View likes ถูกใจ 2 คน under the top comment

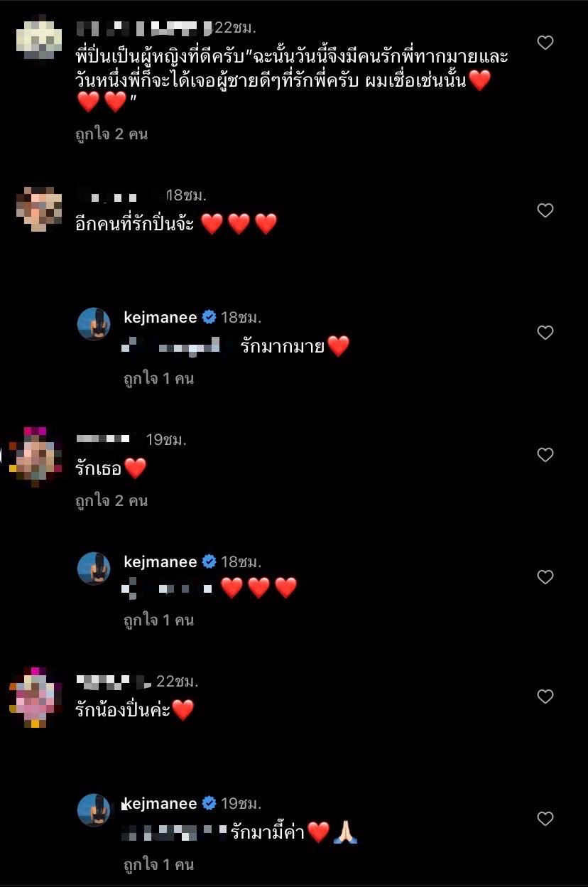[111, 134]
